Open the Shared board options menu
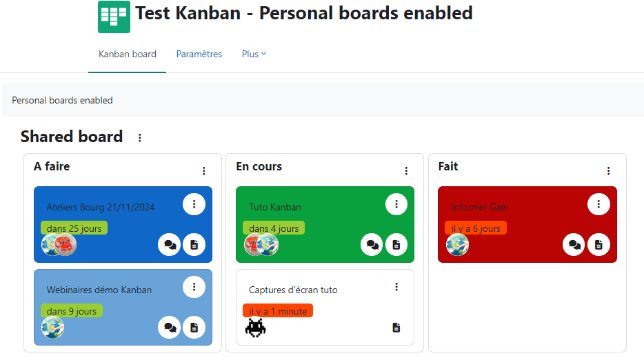 140,138
